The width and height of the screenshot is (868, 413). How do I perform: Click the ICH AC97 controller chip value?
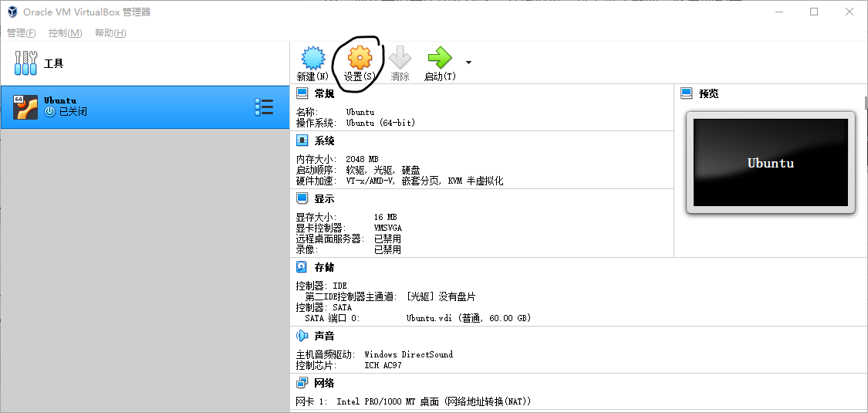click(x=383, y=365)
